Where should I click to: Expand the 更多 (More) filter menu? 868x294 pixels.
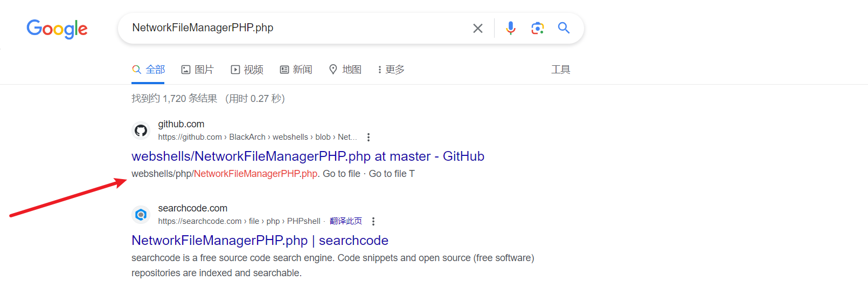(391, 70)
